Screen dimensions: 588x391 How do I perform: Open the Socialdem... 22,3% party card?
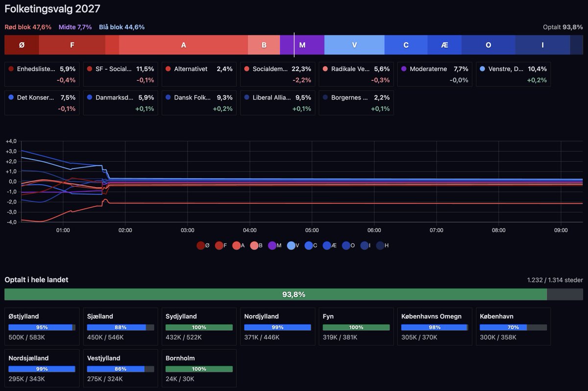pos(277,74)
